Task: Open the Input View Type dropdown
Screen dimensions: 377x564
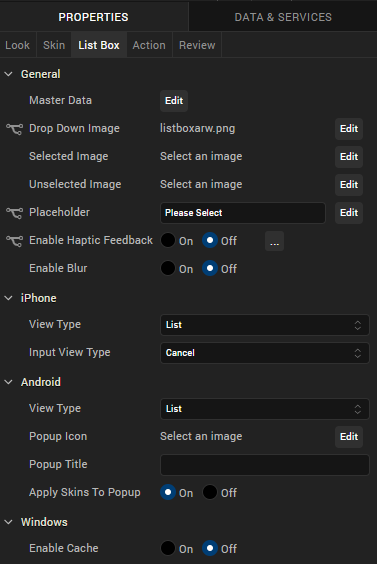Action: pos(265,353)
